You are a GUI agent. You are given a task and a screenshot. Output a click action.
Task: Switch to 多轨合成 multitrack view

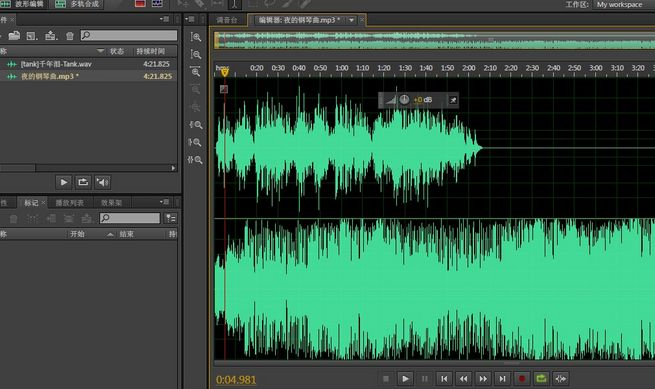pyautogui.click(x=77, y=4)
